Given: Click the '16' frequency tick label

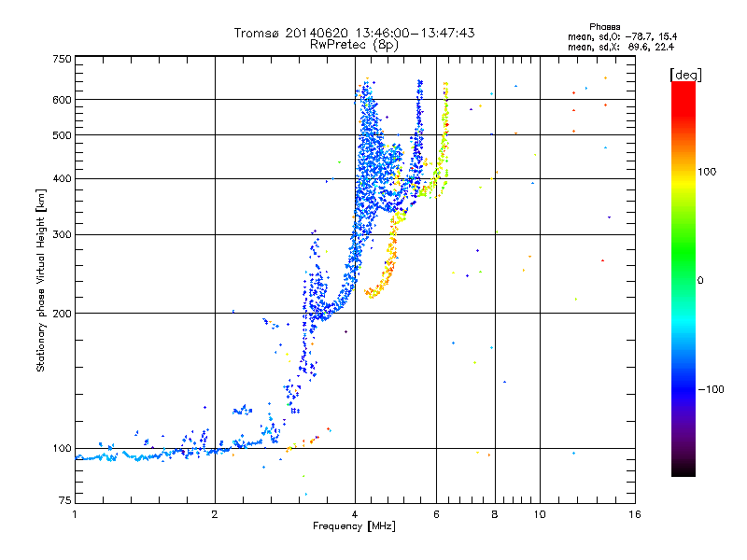Looking at the screenshot, I should point(635,514).
